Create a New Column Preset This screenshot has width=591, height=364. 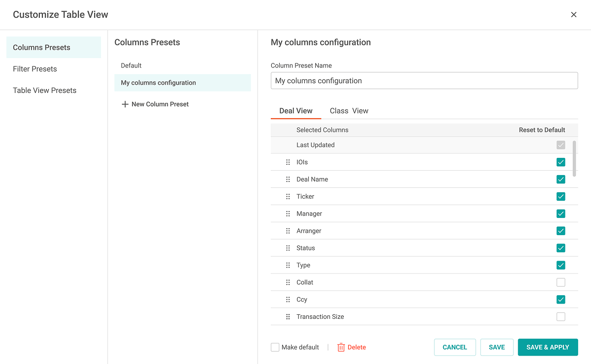tap(155, 104)
